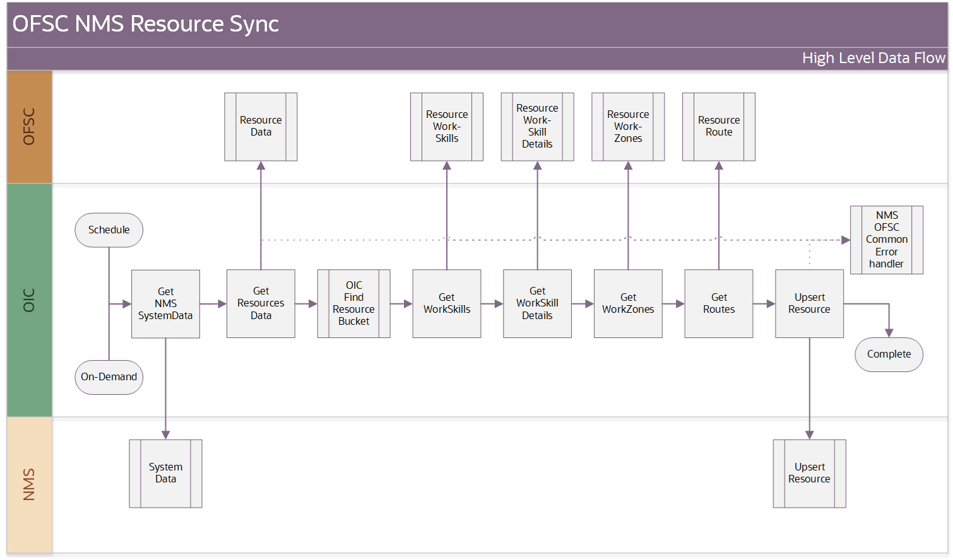Click the Resource Work-Skill Details box

point(537,127)
